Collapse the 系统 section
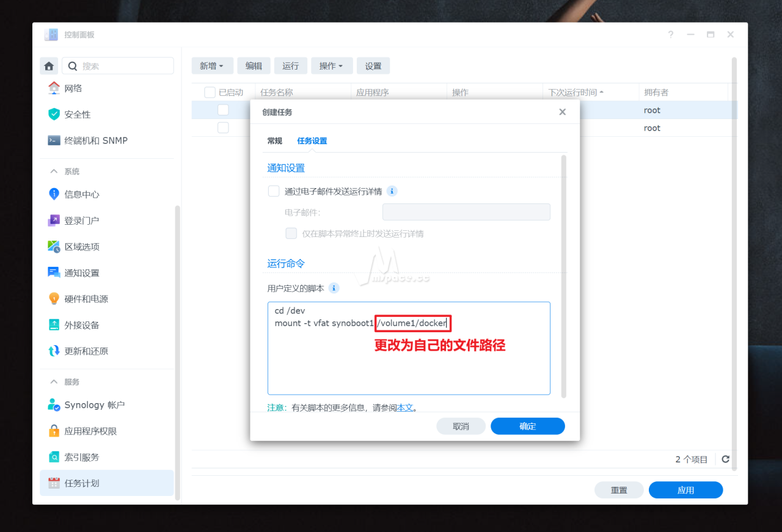Screen dimensions: 782x532 (x=54, y=172)
